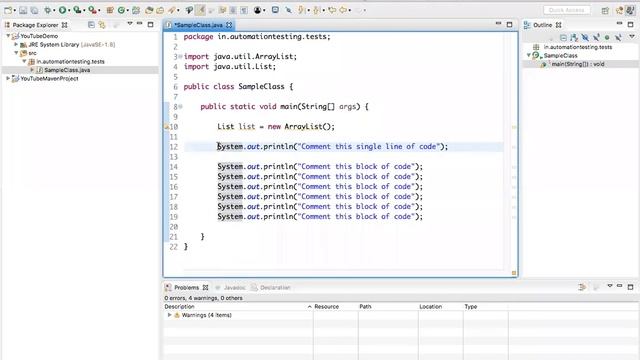Switch to the Java perspective icon

[x=630, y=10]
